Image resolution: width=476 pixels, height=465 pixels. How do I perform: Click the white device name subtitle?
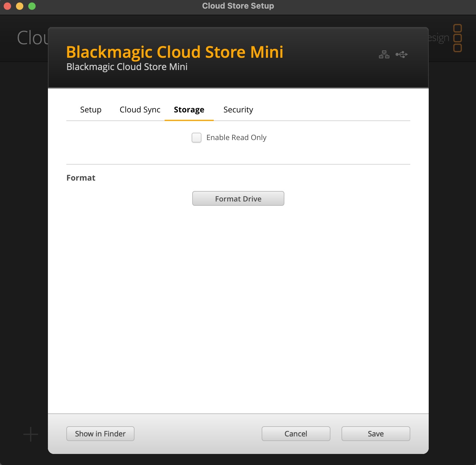coord(127,67)
